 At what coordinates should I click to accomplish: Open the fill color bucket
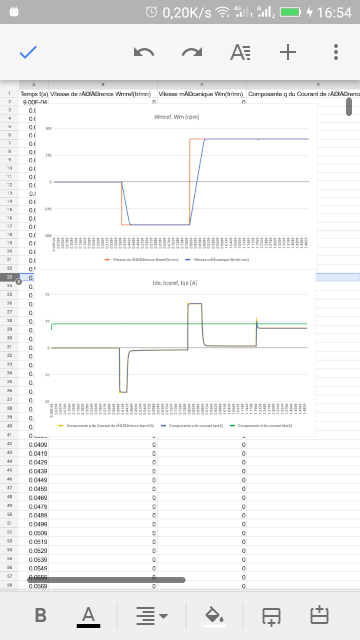214,616
